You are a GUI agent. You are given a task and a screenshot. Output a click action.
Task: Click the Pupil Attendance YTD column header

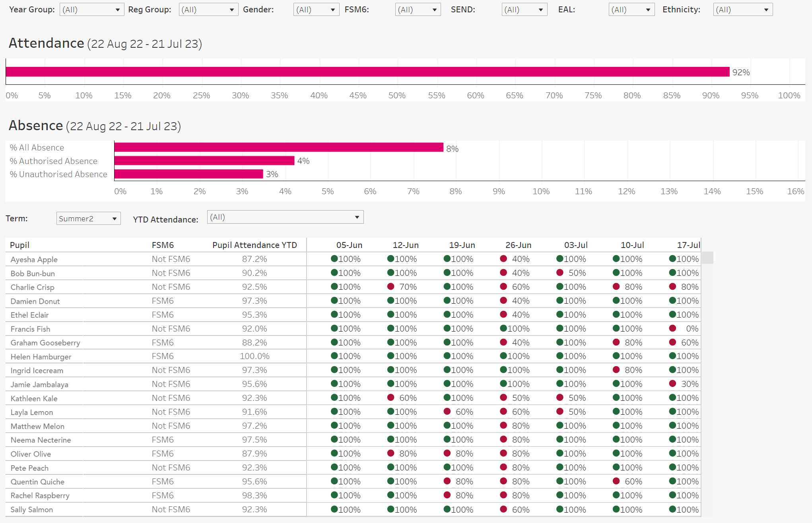tap(254, 245)
